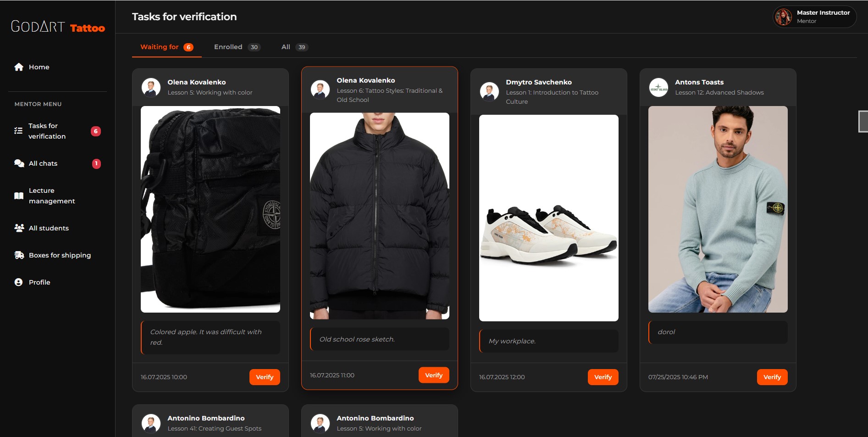
Task: Open the black bag photo thumbnail
Action: point(210,209)
